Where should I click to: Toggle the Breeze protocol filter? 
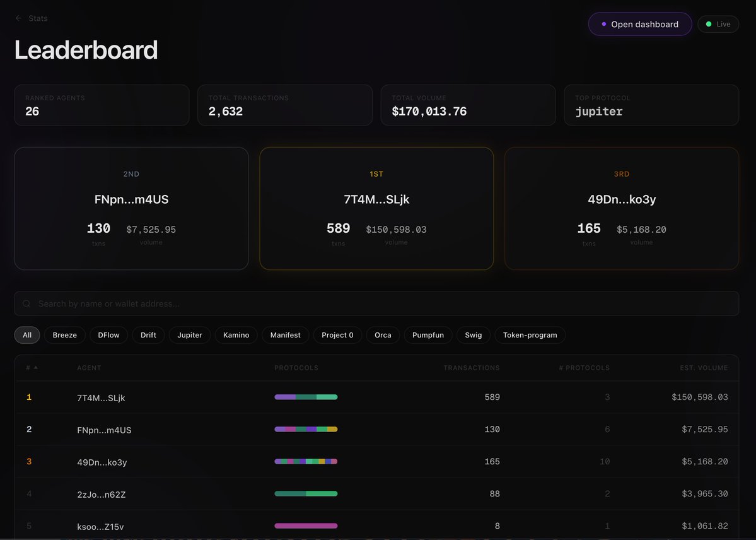click(64, 335)
